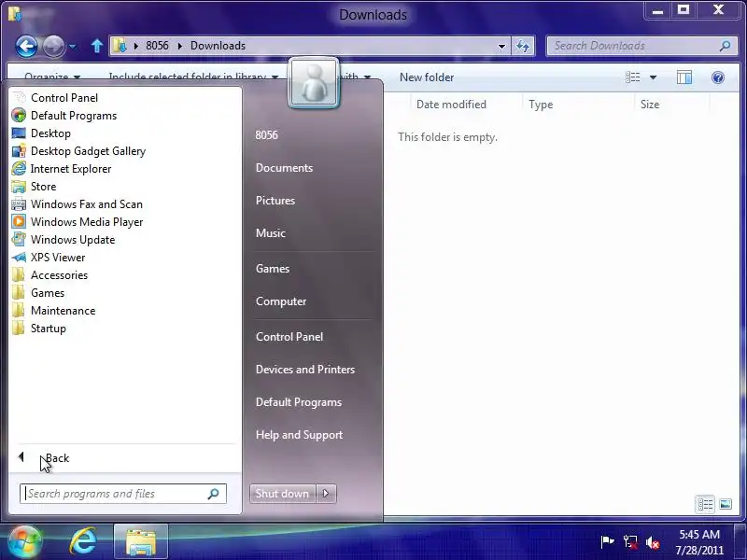This screenshot has width=747, height=560.
Task: Open Windows Update entry
Action: pyautogui.click(x=73, y=240)
